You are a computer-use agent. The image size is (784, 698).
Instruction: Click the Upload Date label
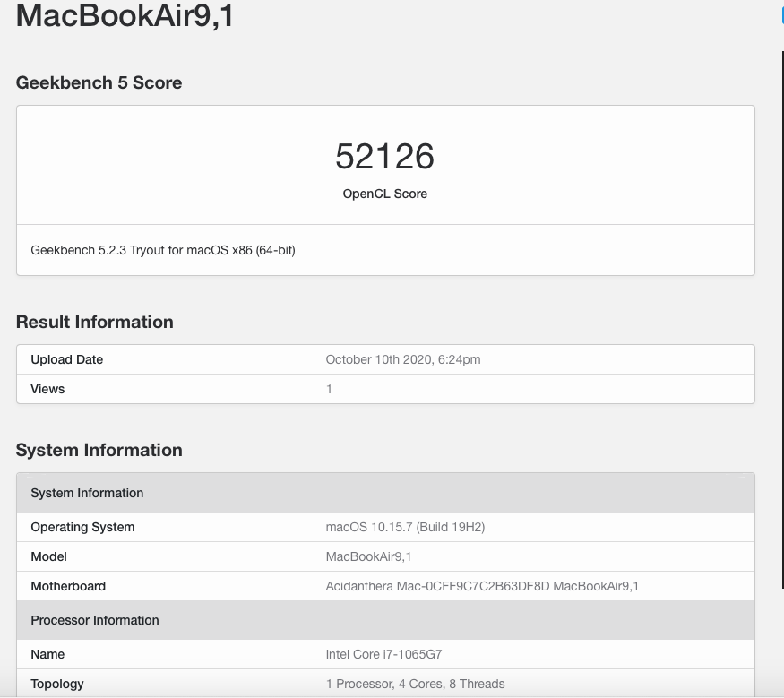click(66, 359)
